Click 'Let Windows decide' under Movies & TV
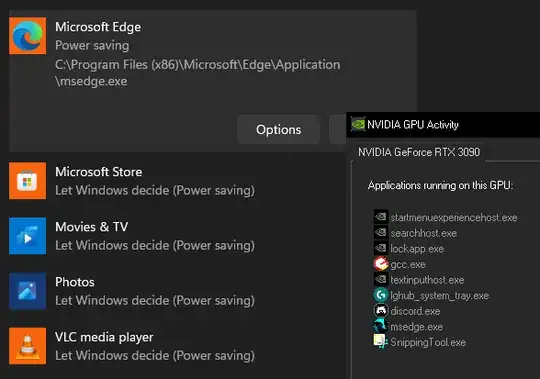This screenshot has width=540, height=379. (x=155, y=245)
